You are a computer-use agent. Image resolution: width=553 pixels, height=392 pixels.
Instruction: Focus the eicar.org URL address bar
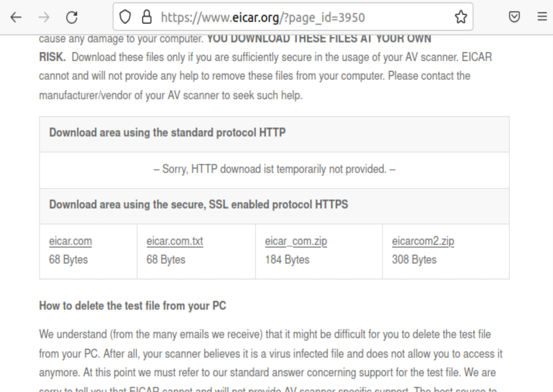(x=262, y=17)
